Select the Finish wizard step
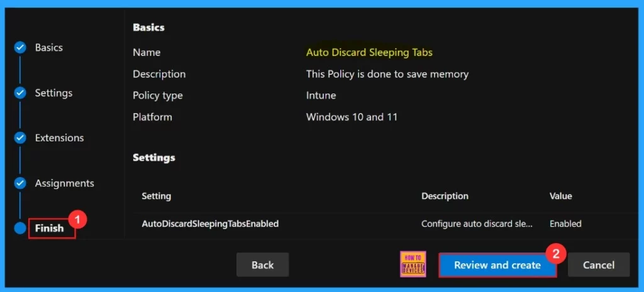The height and width of the screenshot is (292, 644). 49,228
